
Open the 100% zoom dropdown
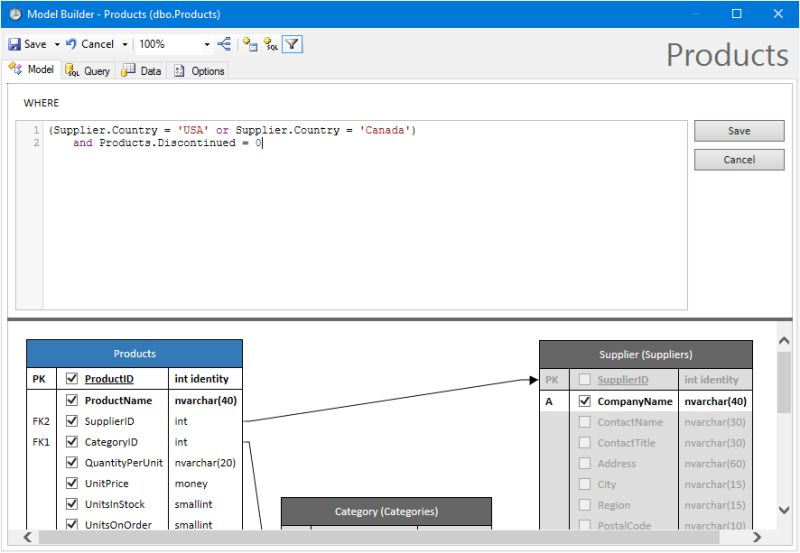pyautogui.click(x=207, y=44)
